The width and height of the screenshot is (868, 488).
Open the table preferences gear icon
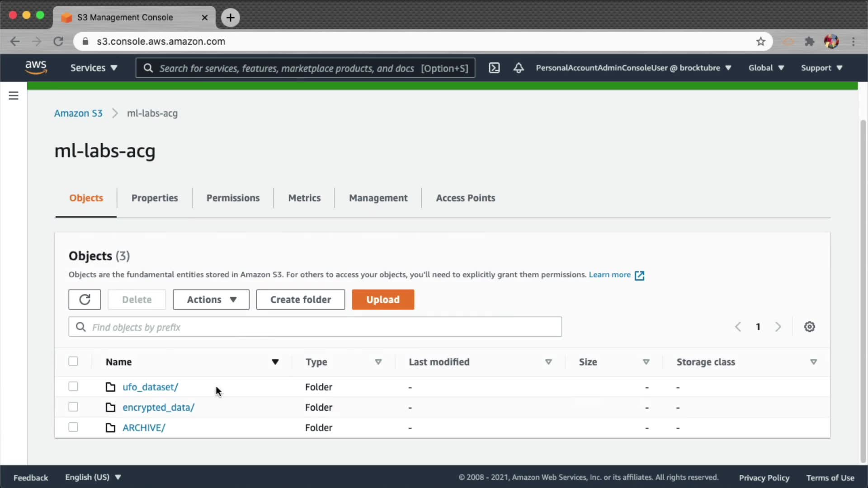tap(809, 327)
